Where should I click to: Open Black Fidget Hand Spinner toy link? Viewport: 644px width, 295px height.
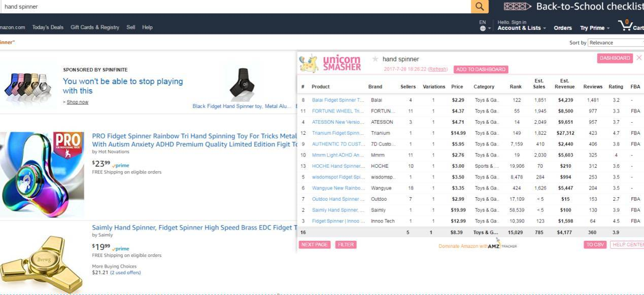click(x=242, y=106)
